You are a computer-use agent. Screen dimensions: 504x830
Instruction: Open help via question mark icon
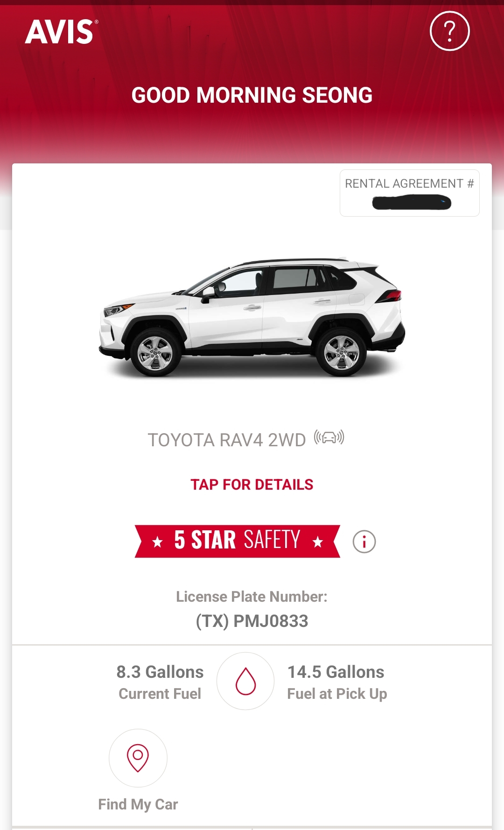click(x=449, y=31)
